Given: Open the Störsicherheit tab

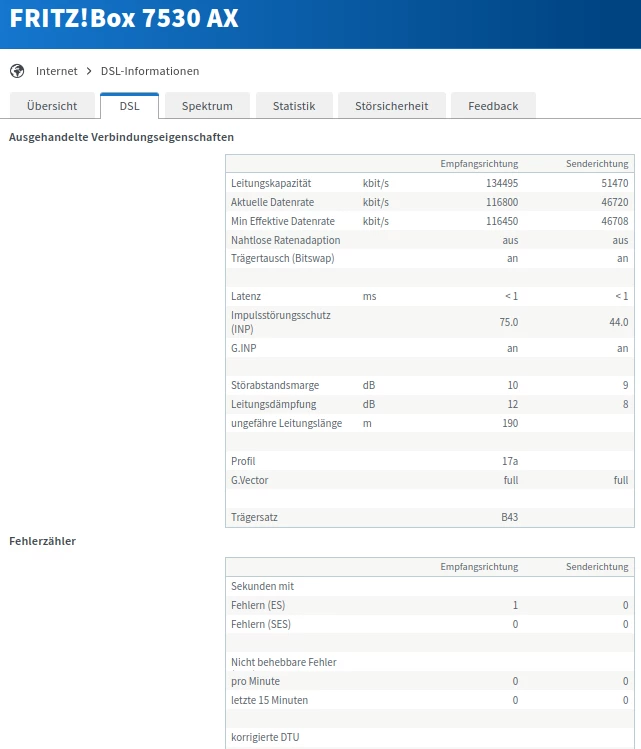Looking at the screenshot, I should [x=392, y=106].
